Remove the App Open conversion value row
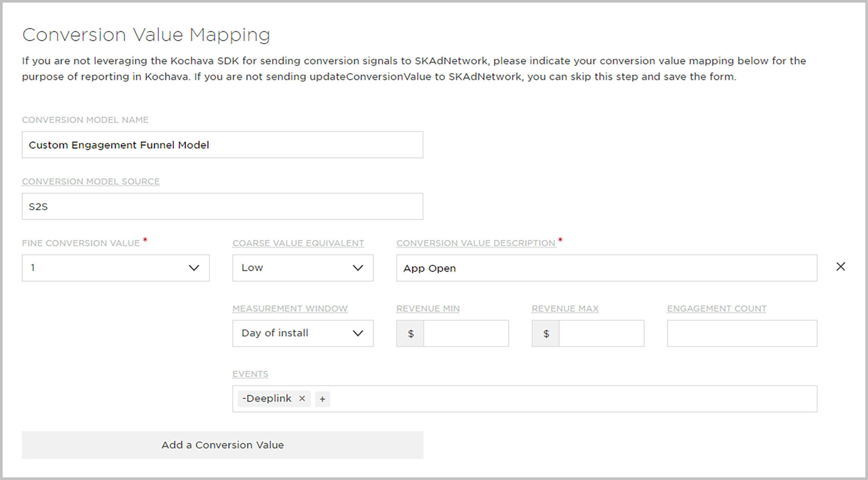The height and width of the screenshot is (480, 868). (x=841, y=266)
